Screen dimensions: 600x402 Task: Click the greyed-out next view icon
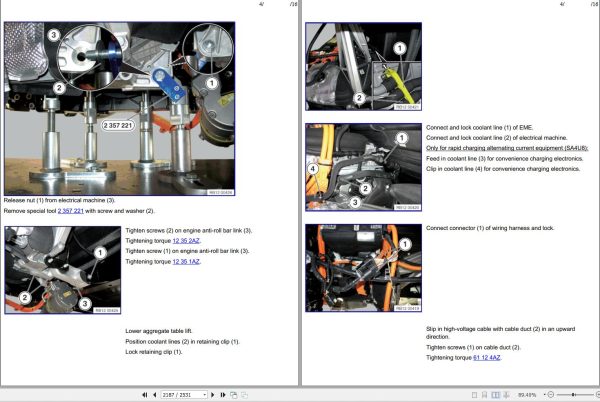tap(244, 395)
